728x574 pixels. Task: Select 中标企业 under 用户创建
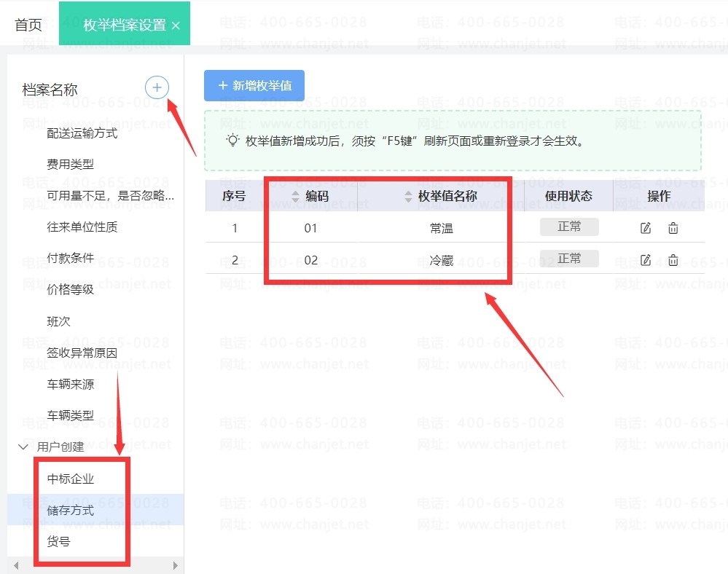click(x=70, y=479)
